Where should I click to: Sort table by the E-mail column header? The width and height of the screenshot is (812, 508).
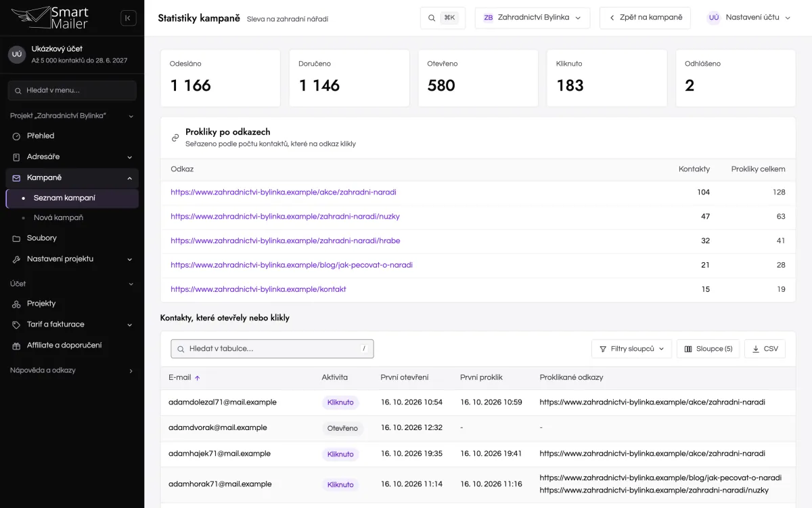(x=184, y=377)
